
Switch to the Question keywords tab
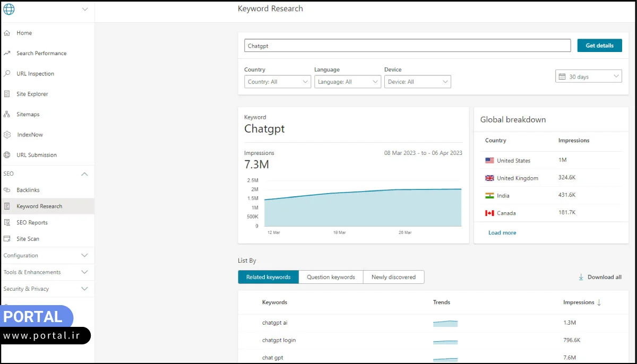tap(331, 276)
